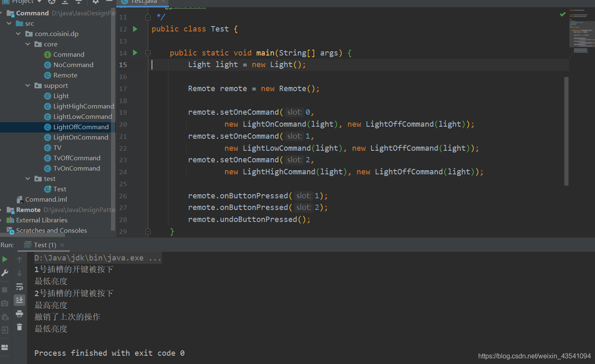Open the TV class

click(57, 148)
